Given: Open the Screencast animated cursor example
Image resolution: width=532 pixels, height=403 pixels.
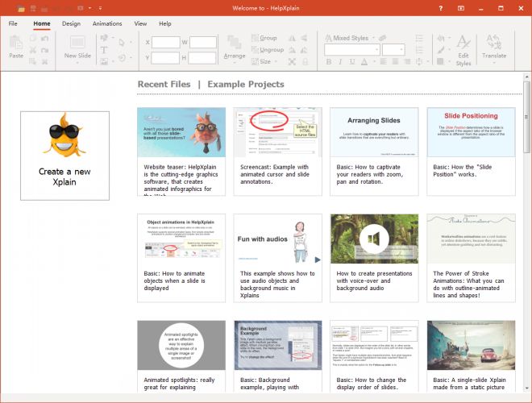Looking at the screenshot, I should pos(277,152).
